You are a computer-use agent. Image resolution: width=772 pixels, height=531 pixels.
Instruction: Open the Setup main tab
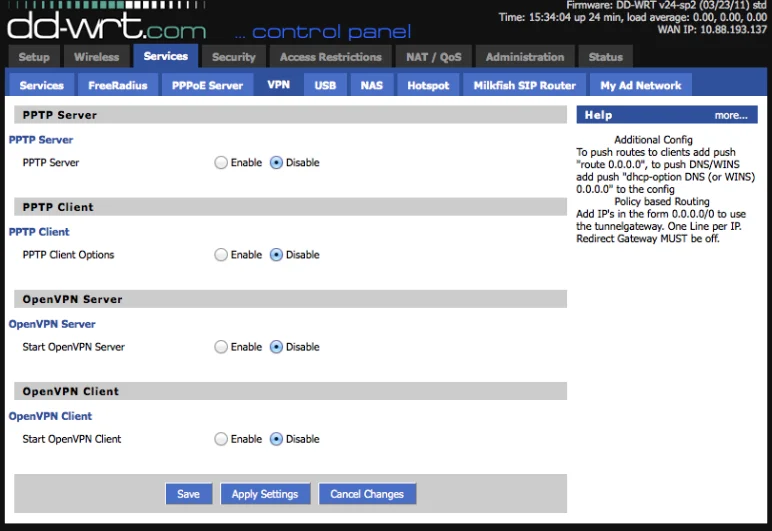[34, 57]
